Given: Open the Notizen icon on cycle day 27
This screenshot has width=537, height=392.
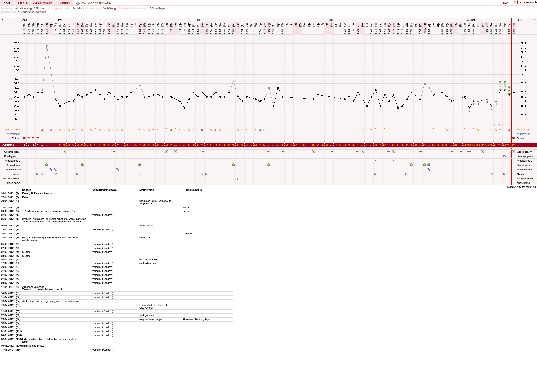Looking at the screenshot, I should pos(140,174).
